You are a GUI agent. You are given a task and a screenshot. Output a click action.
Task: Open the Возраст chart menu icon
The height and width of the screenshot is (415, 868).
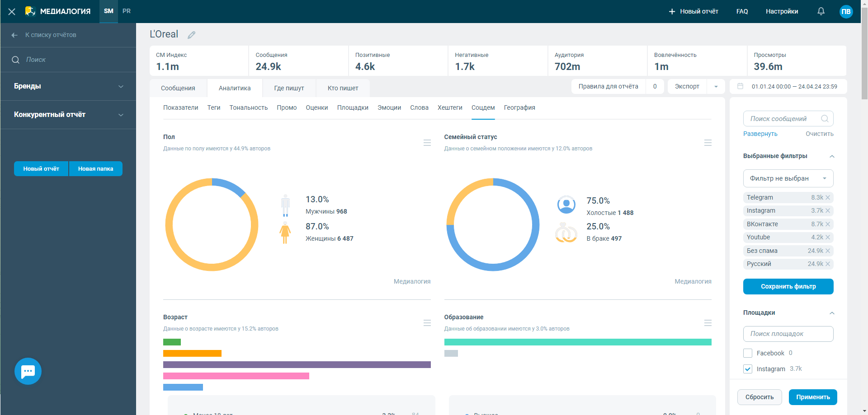pyautogui.click(x=427, y=323)
